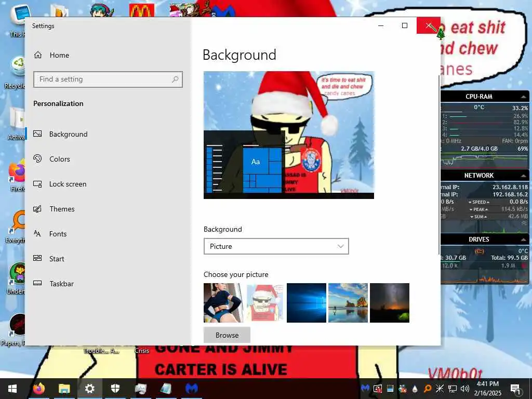This screenshot has height=399, width=532.
Task: Click the orange (C:) drive label
Action: click(479, 251)
